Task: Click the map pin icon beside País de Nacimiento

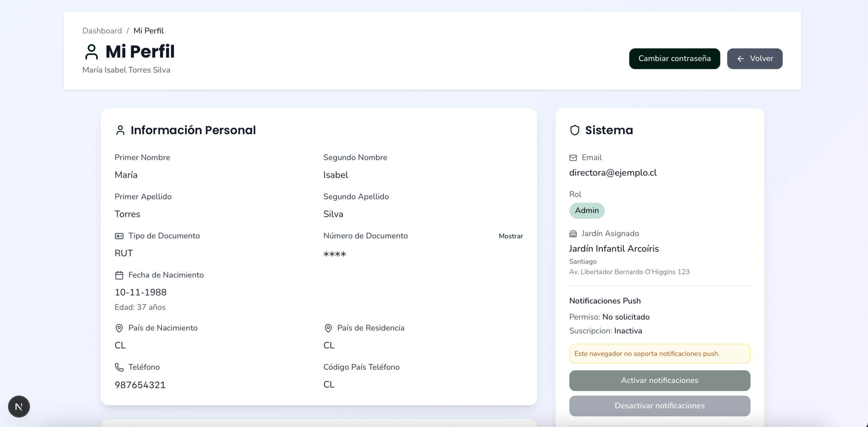Action: tap(119, 328)
